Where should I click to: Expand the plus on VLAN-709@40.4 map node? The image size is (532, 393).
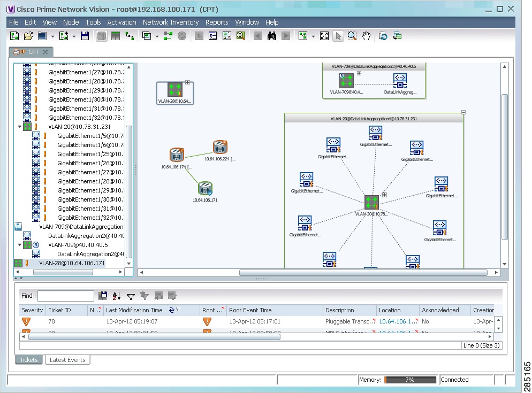pos(359,73)
